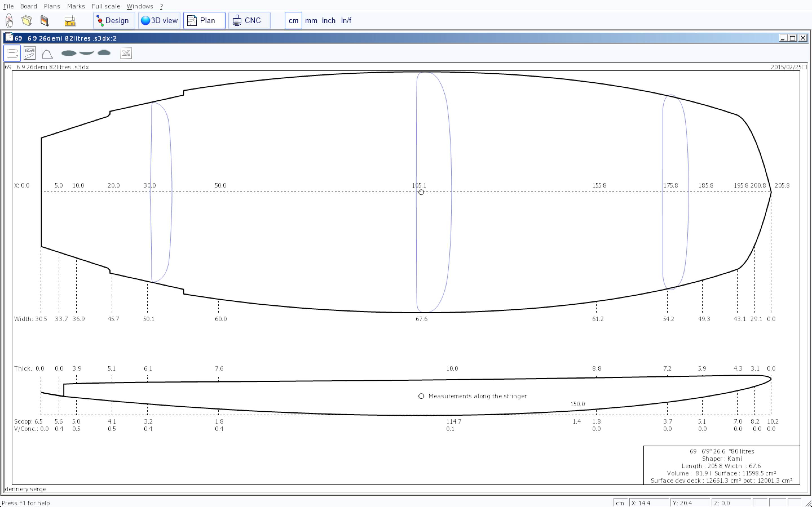Select the outline and profile plan view icon
812x507 pixels.
pyautogui.click(x=12, y=53)
